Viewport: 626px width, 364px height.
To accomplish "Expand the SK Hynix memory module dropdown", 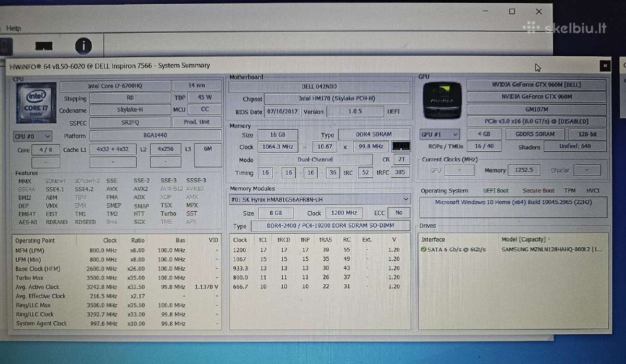I will point(319,199).
